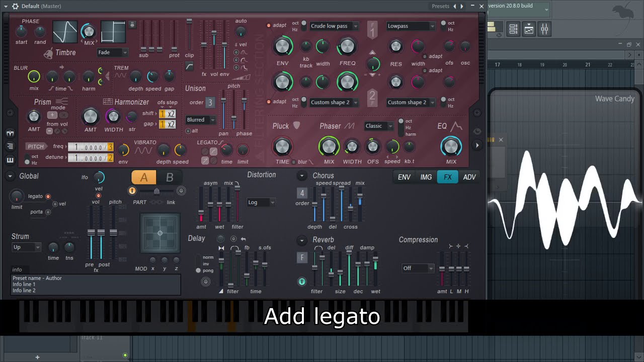Click the clip slider
This screenshot has width=644, height=362.
tap(189, 34)
